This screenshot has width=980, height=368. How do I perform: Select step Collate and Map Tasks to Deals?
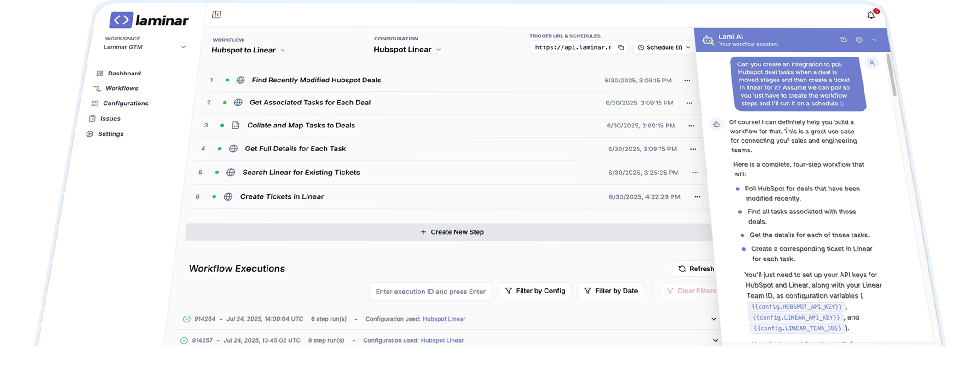[x=301, y=125]
